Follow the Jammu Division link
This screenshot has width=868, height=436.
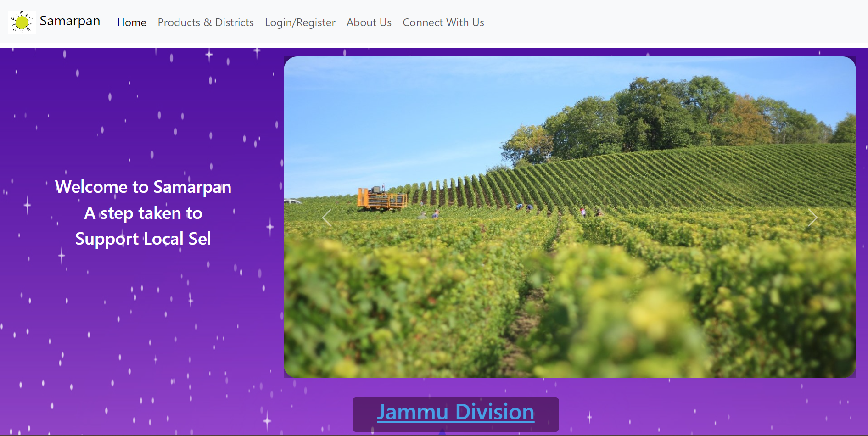(456, 412)
